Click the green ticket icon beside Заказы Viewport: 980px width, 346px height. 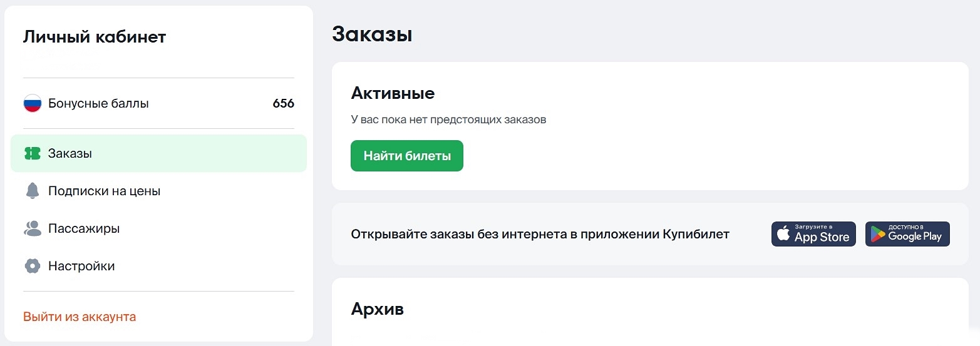[x=33, y=153]
